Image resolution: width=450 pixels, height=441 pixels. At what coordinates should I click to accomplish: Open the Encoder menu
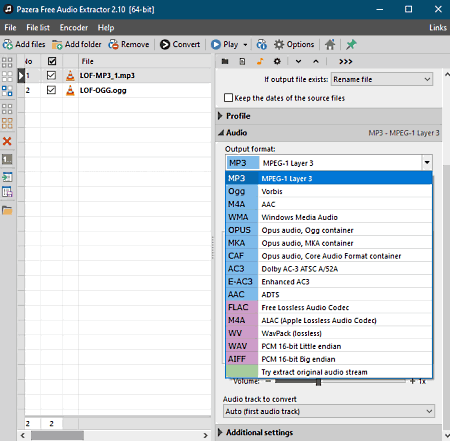click(74, 28)
